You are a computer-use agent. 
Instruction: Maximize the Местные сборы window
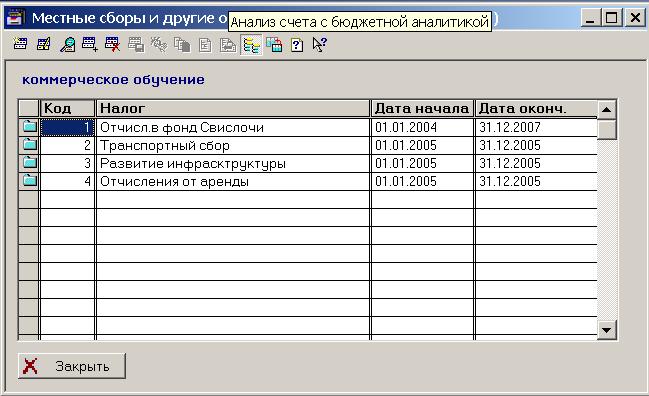(612, 18)
